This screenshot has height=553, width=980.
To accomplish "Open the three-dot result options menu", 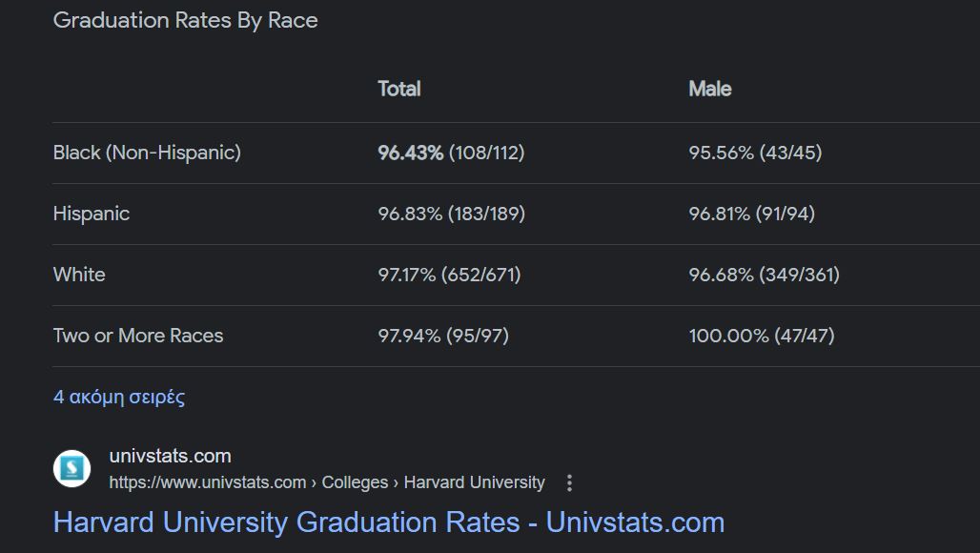I will pos(569,483).
